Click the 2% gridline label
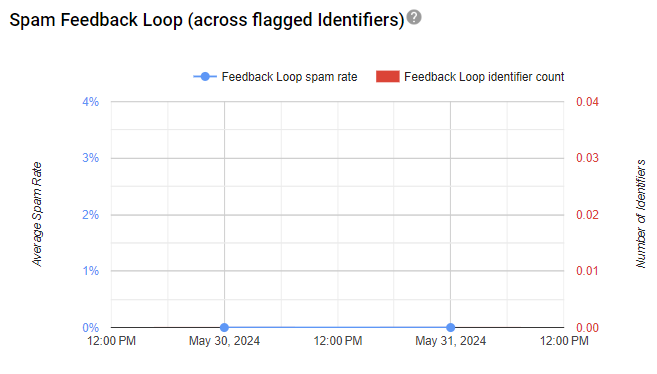Viewport: 657px width, 374px height. click(x=91, y=215)
